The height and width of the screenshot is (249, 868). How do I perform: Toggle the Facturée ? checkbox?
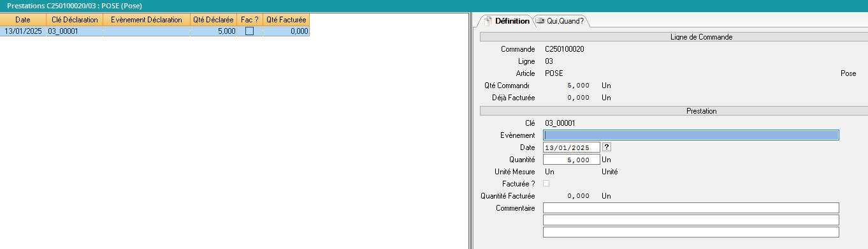click(546, 184)
